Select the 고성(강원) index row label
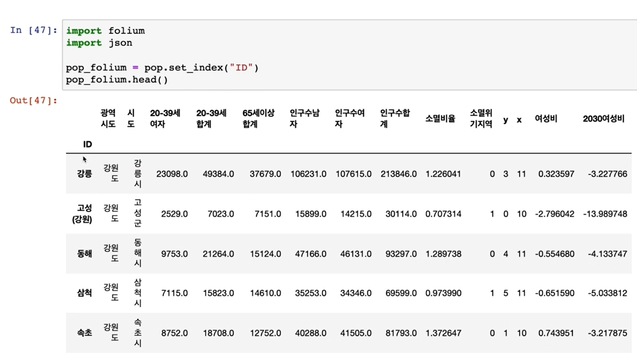 pyautogui.click(x=82, y=214)
